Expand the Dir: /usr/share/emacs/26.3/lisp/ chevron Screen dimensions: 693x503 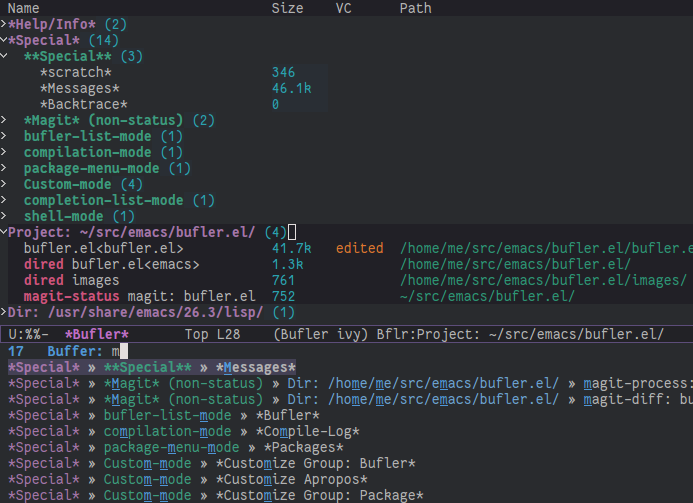coord(4,312)
